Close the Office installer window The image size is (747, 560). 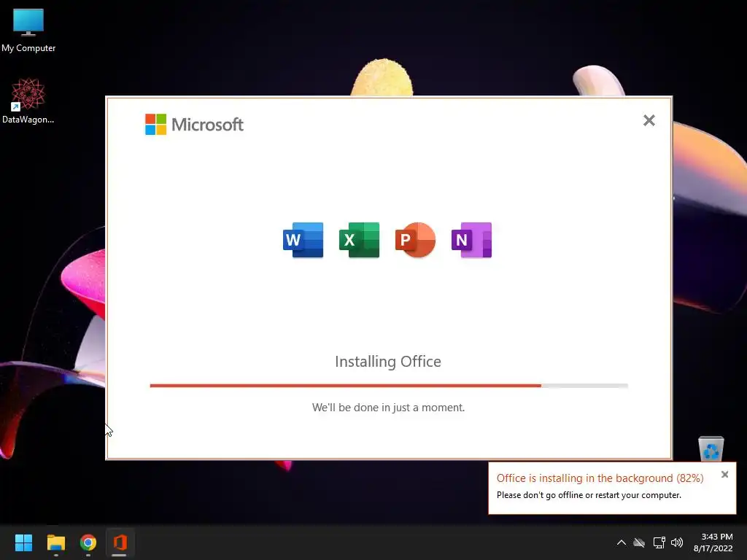coord(649,120)
